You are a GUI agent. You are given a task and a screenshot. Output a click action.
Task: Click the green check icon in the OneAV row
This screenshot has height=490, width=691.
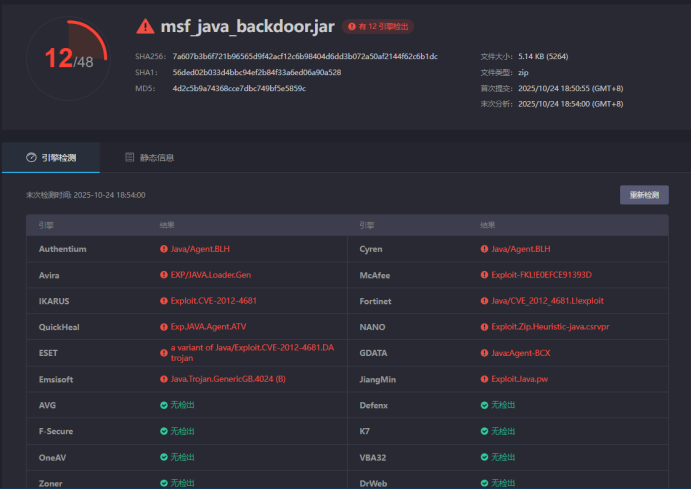tap(164, 457)
